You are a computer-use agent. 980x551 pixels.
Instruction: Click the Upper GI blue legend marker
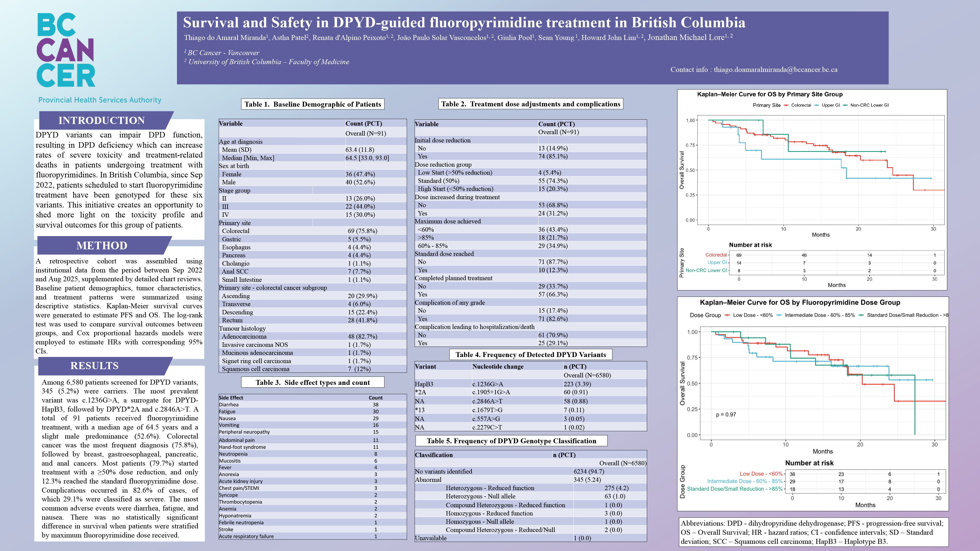click(817, 105)
